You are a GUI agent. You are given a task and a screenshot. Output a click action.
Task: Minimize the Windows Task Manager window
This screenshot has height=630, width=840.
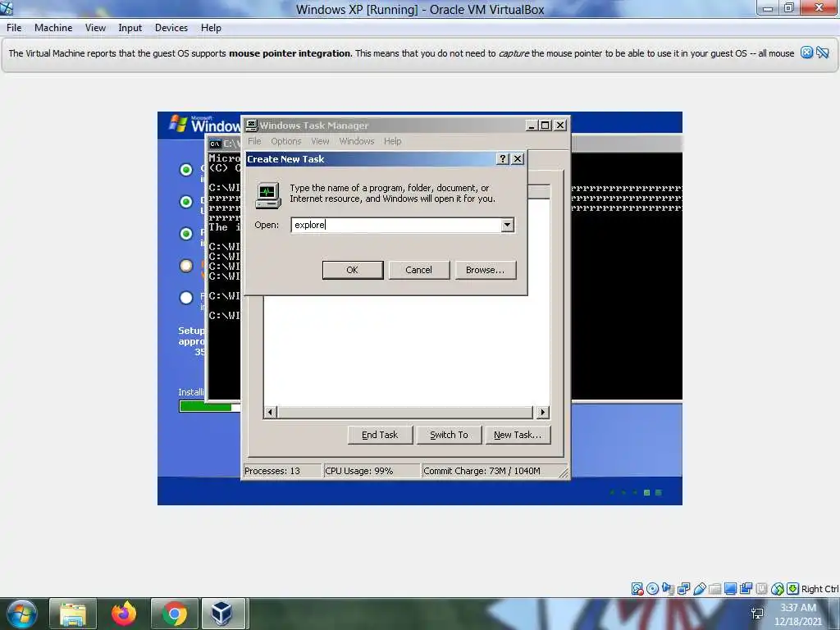coord(532,126)
